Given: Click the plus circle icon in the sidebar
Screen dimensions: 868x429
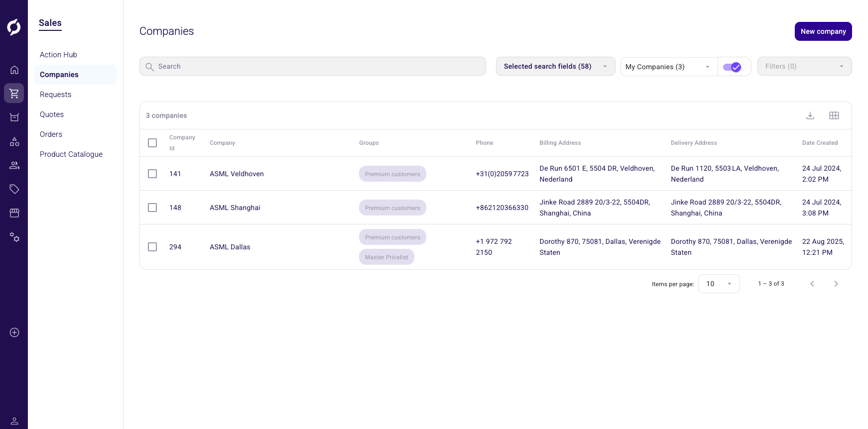Looking at the screenshot, I should click(14, 332).
